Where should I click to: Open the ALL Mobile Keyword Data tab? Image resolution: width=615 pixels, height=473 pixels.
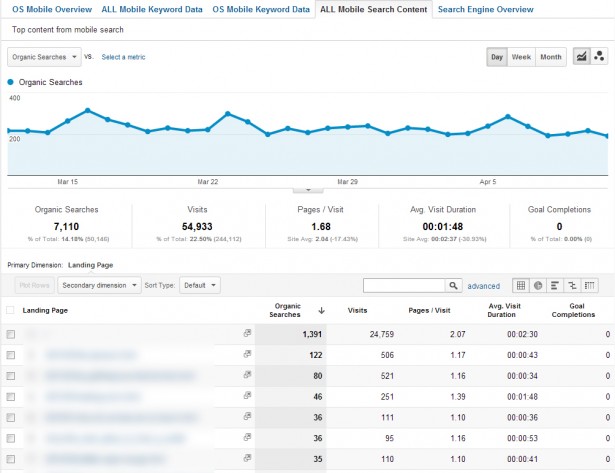pyautogui.click(x=152, y=9)
